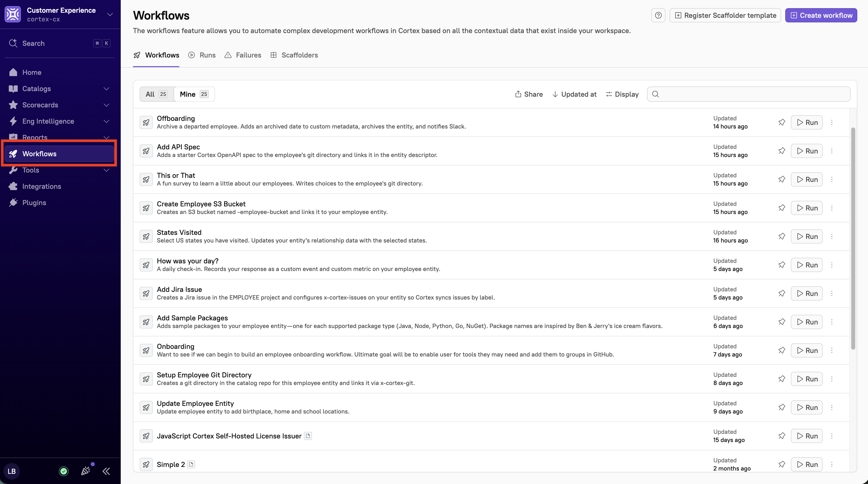This screenshot has width=868, height=484.
Task: Select Workflows in the sidebar
Action: coord(59,154)
